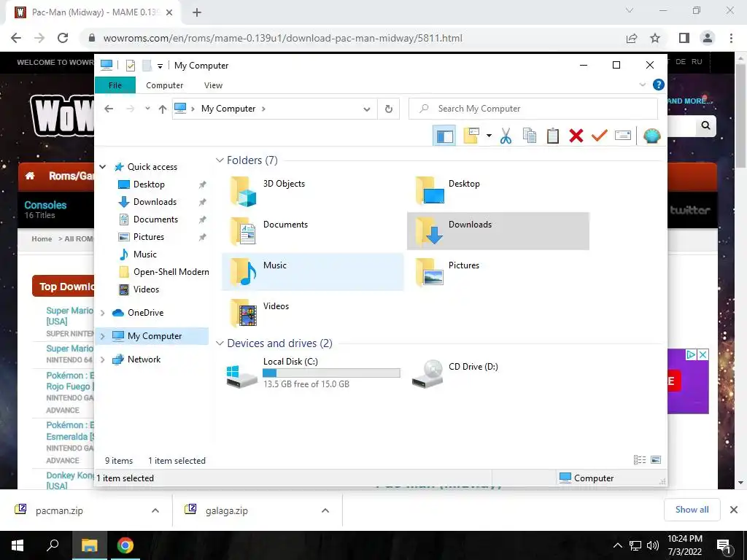Click Show all downloads button
Screen dimensions: 747x560
click(x=692, y=510)
